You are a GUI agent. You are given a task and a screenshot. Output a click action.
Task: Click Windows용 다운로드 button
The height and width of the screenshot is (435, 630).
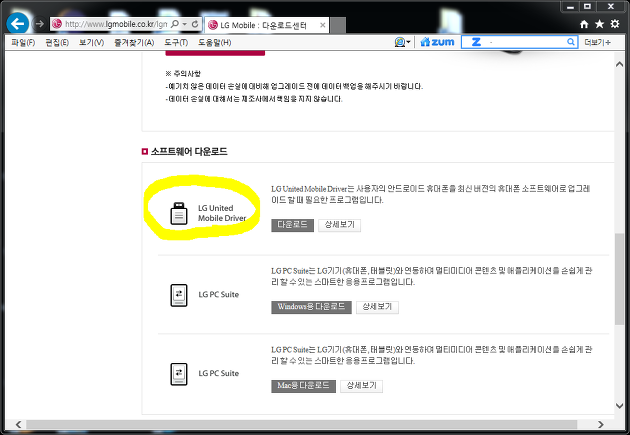[x=311, y=307]
